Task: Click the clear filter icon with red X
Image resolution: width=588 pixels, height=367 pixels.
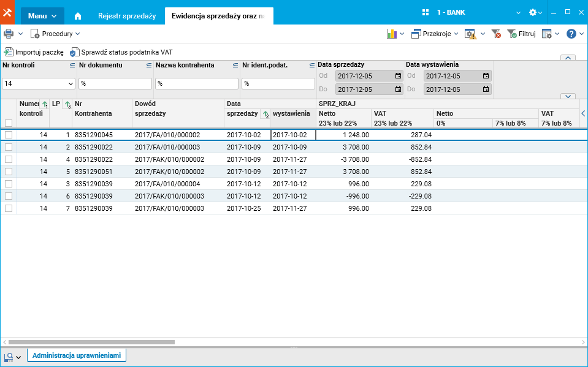Action: coord(496,34)
